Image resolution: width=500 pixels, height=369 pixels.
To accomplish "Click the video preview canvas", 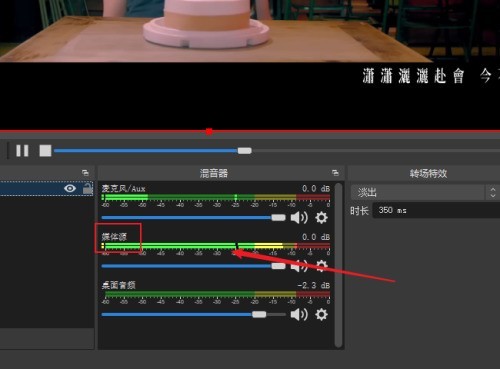I will click(250, 65).
